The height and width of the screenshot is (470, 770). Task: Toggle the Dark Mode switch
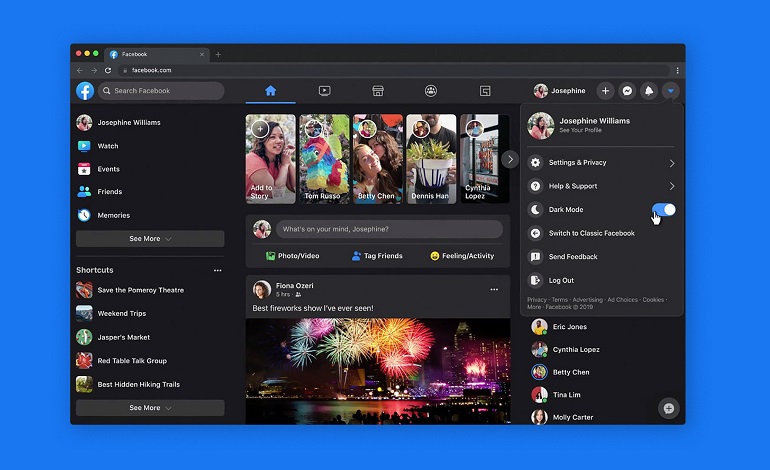(664, 210)
